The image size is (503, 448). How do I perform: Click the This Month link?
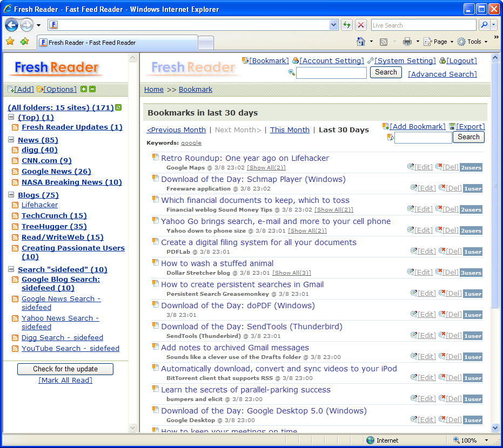(290, 130)
